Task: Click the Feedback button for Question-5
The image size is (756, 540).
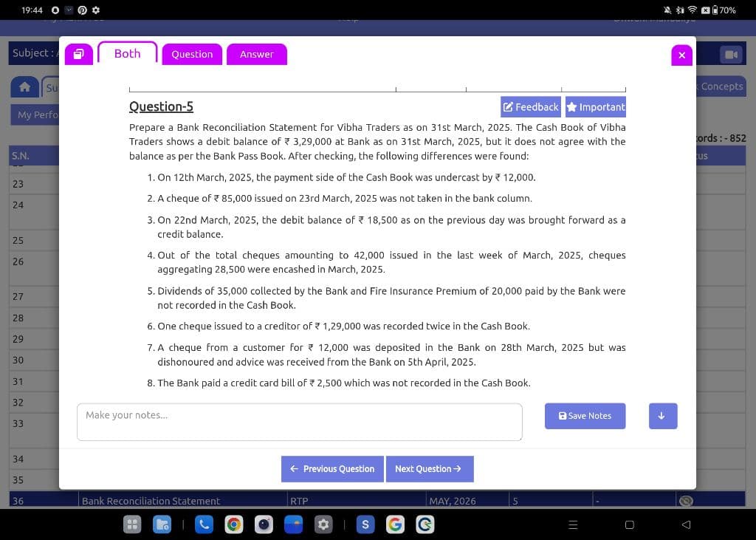Action: coord(530,106)
